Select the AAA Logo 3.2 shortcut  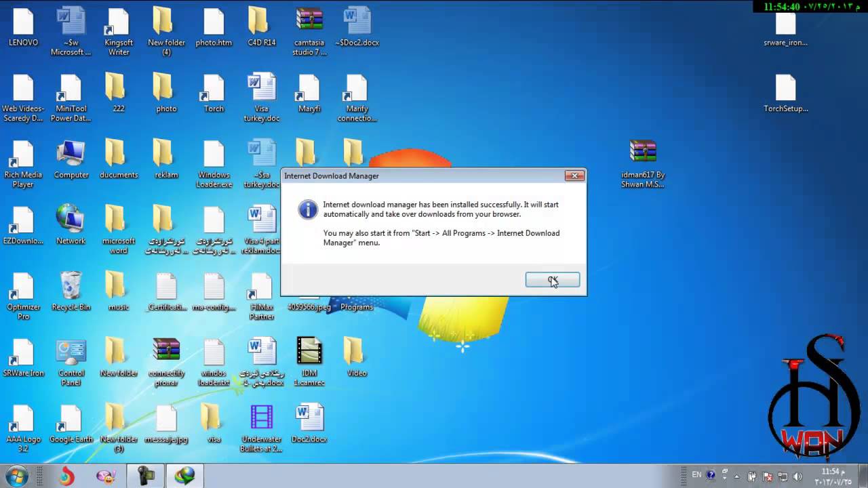[23, 429]
